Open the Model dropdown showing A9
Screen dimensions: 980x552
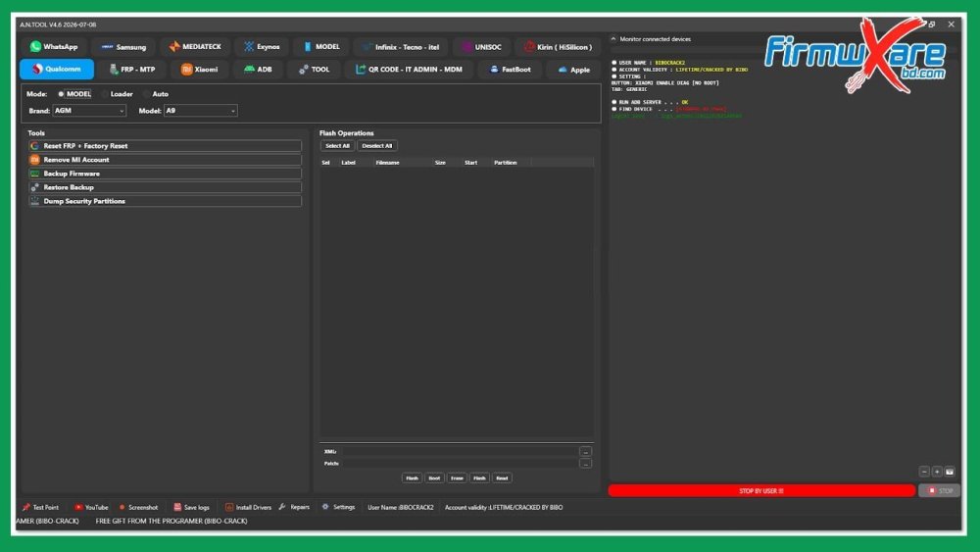(x=201, y=111)
